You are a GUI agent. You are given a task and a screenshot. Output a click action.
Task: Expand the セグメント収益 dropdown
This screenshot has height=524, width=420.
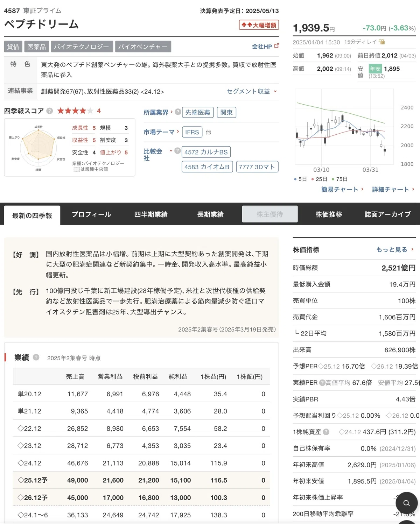(x=252, y=91)
